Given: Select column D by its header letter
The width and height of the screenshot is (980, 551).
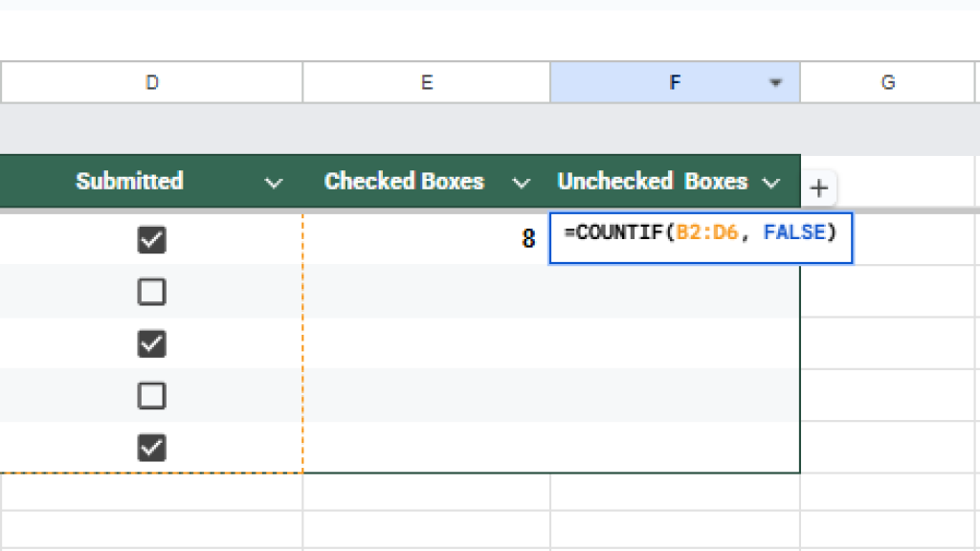Looking at the screenshot, I should 151,83.
